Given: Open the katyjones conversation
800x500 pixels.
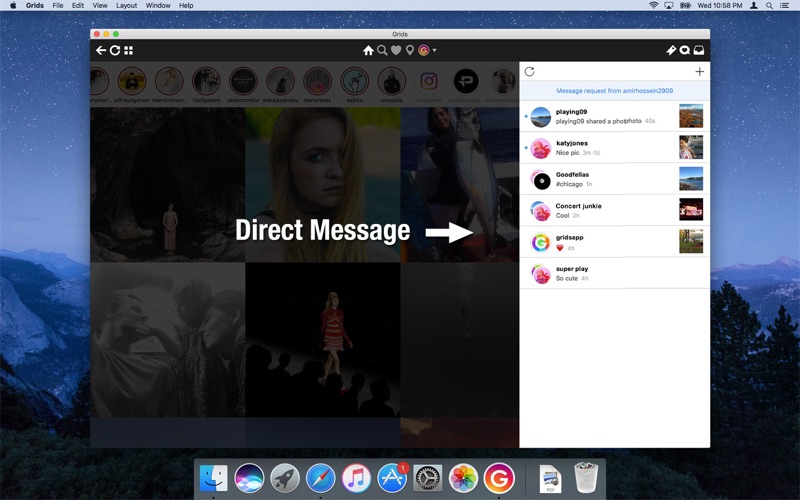Looking at the screenshot, I should pos(614,147).
